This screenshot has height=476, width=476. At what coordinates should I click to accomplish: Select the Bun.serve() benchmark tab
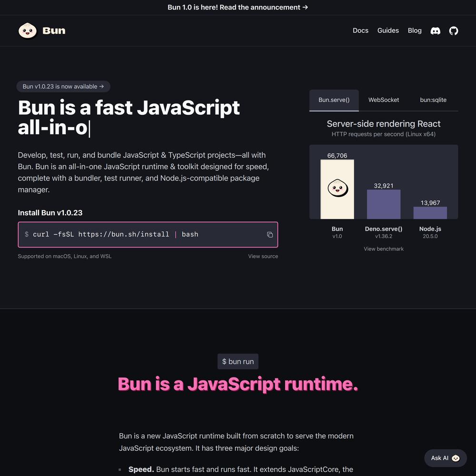coord(334,100)
